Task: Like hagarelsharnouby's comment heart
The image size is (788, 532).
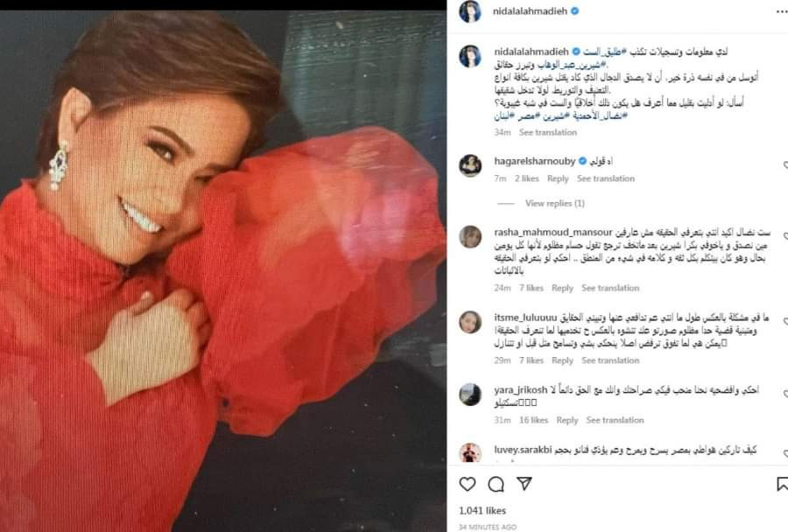Action: point(785,165)
